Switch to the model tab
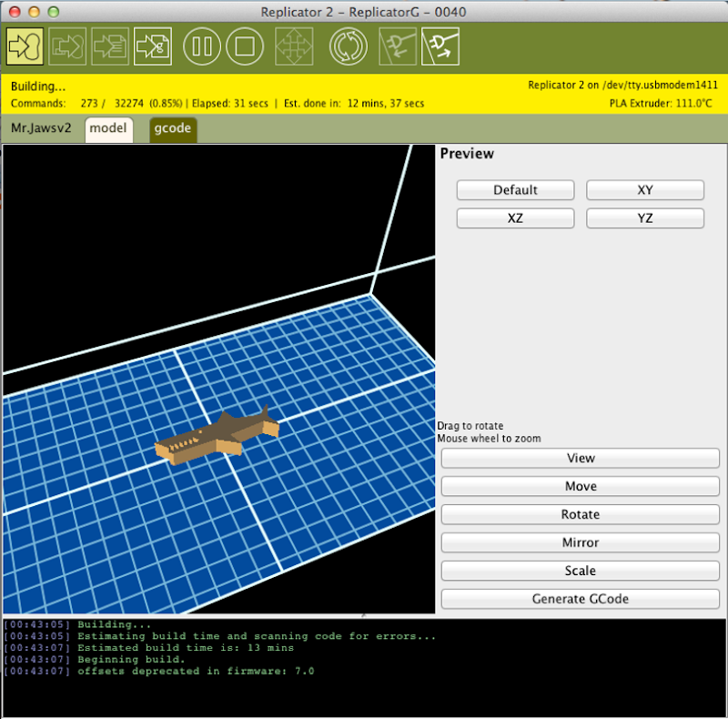The height and width of the screenshot is (719, 728). pos(108,129)
